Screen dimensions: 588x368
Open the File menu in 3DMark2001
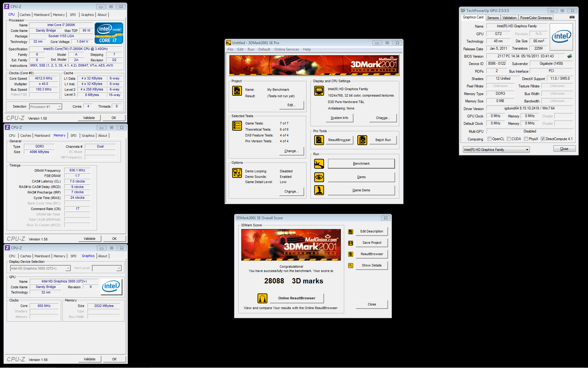(x=230, y=49)
